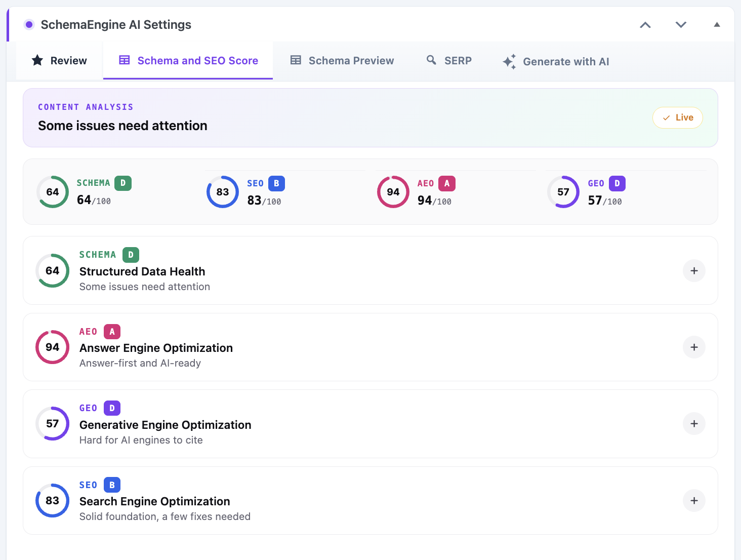Click the 94 ring in the Answer Engine Optimization card
This screenshot has width=741, height=560.
[53, 347]
